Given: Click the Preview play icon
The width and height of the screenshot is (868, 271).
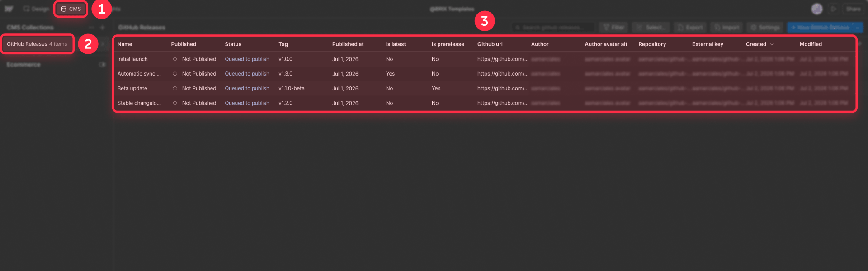Looking at the screenshot, I should point(834,9).
